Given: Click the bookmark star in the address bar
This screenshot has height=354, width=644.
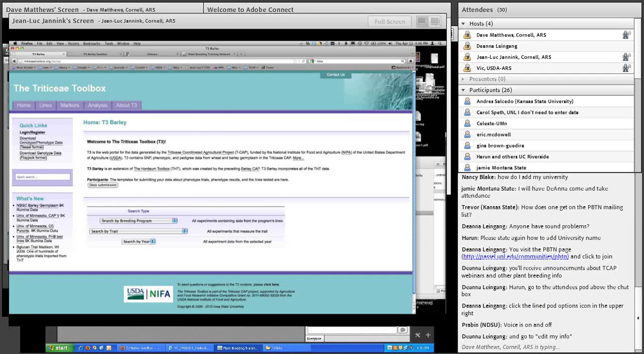Looking at the screenshot, I should coord(295,61).
